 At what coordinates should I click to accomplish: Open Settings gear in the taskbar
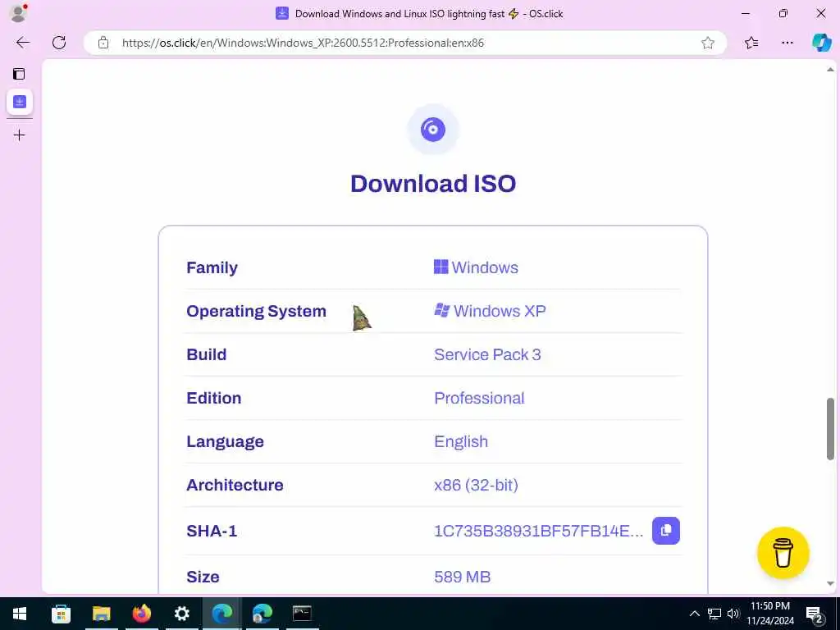[181, 614]
